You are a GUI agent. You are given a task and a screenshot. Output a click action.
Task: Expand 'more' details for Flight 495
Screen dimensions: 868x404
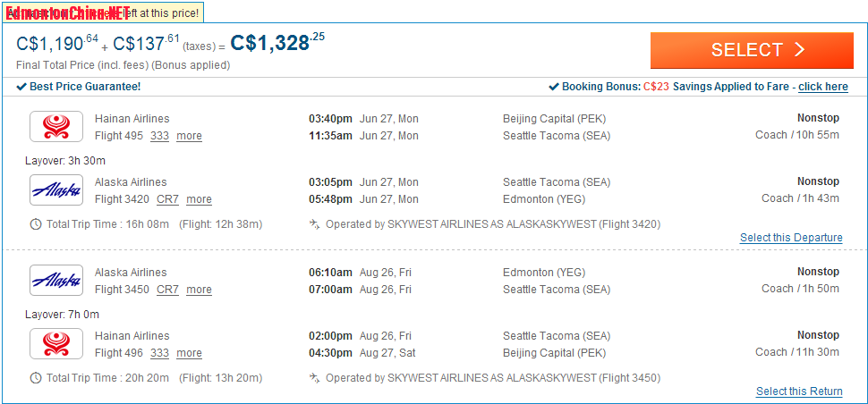tap(190, 136)
